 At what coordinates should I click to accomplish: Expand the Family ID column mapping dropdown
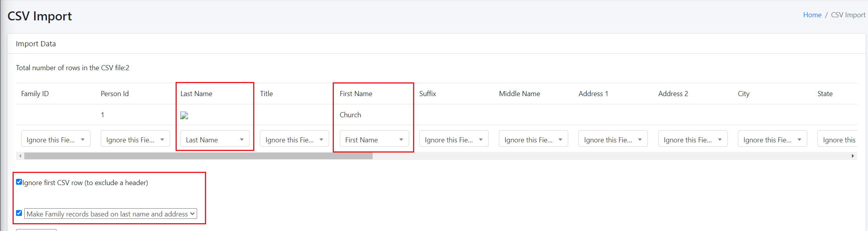click(x=56, y=139)
